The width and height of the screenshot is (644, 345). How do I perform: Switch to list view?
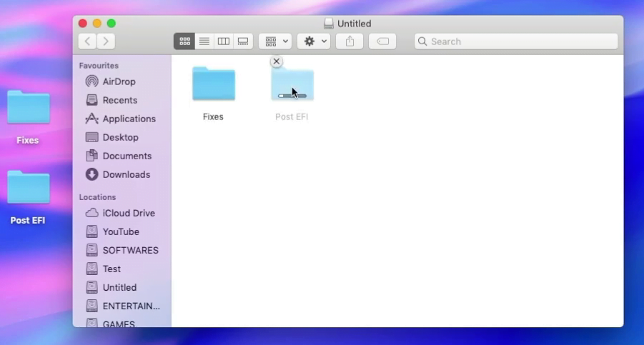[x=204, y=41]
